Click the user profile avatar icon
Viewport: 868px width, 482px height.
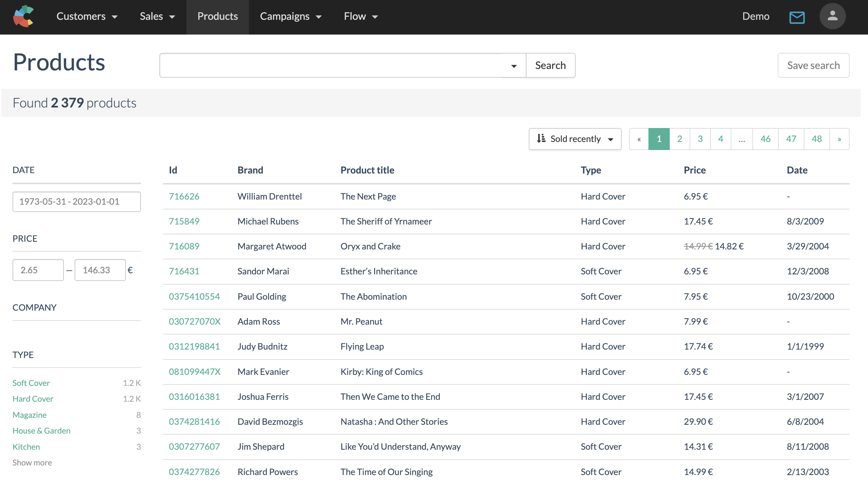click(832, 16)
